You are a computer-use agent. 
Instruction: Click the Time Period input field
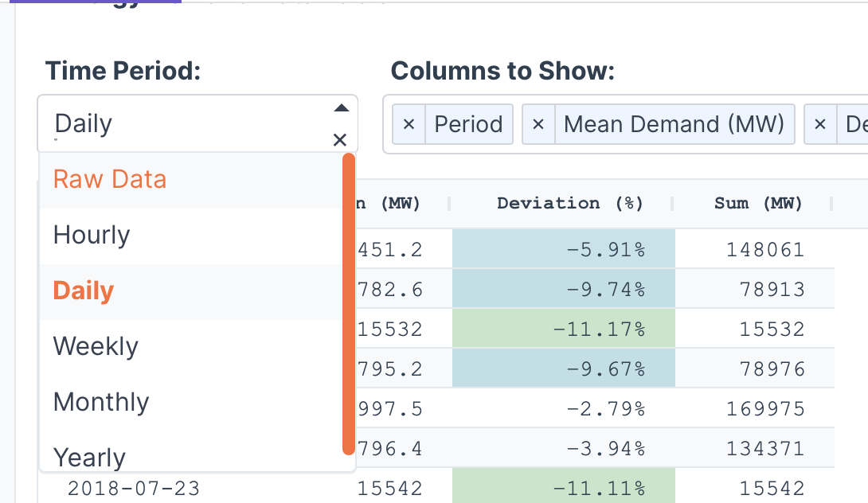click(183, 124)
